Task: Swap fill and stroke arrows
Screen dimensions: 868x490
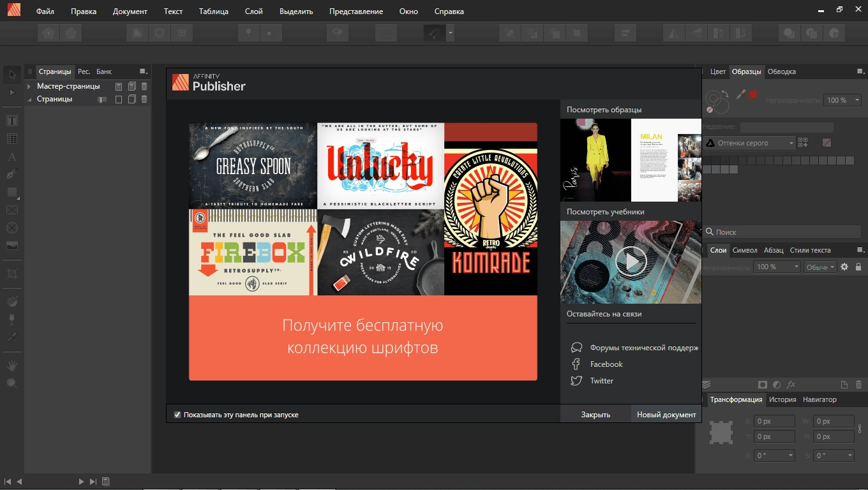Action: pyautogui.click(x=725, y=94)
